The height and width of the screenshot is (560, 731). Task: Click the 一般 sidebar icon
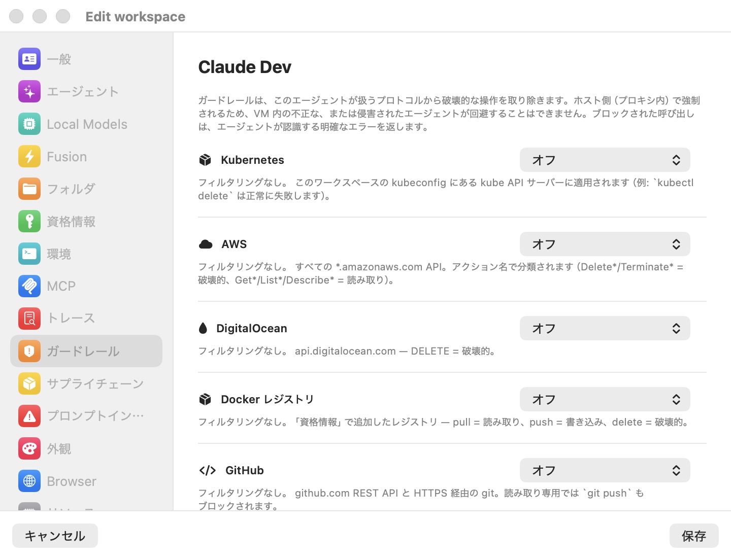[29, 59]
